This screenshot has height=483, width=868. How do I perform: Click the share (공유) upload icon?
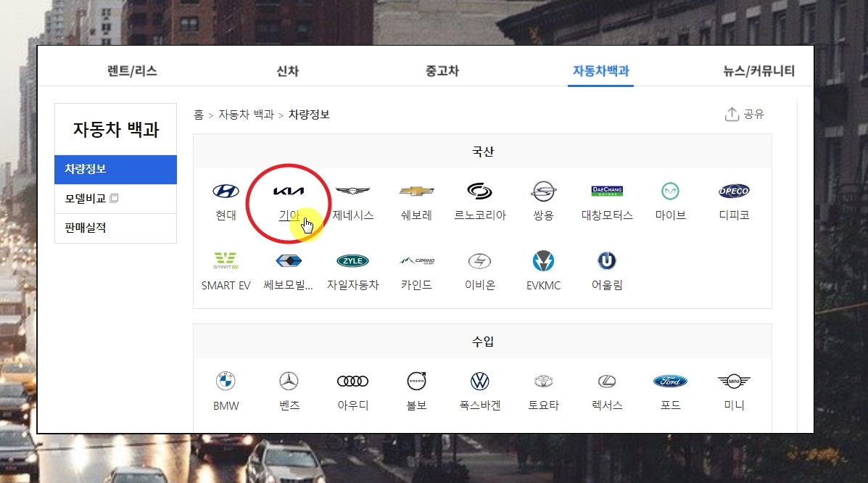(732, 114)
